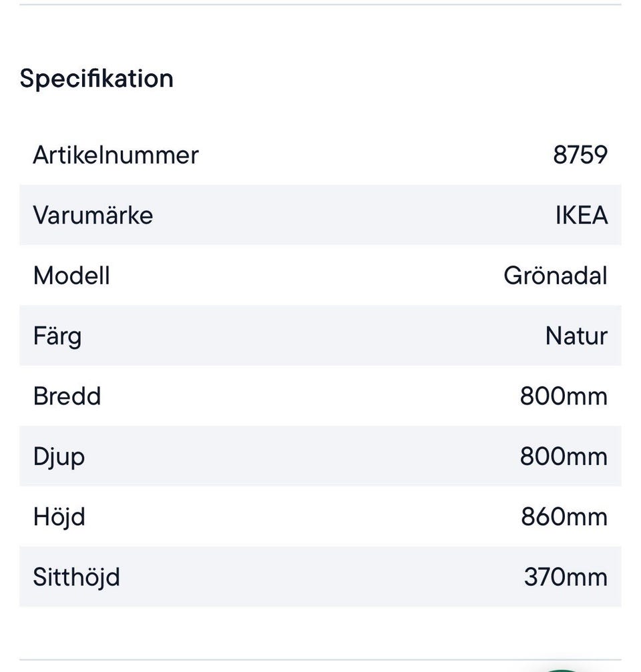Select the Djup row label
641x672 pixels.
[59, 456]
